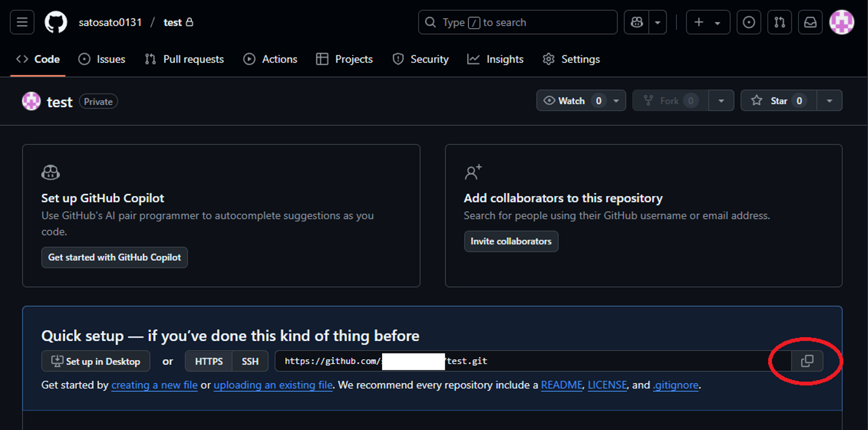Copy the repository URL to clipboard
This screenshot has width=868, height=430.
click(x=807, y=361)
